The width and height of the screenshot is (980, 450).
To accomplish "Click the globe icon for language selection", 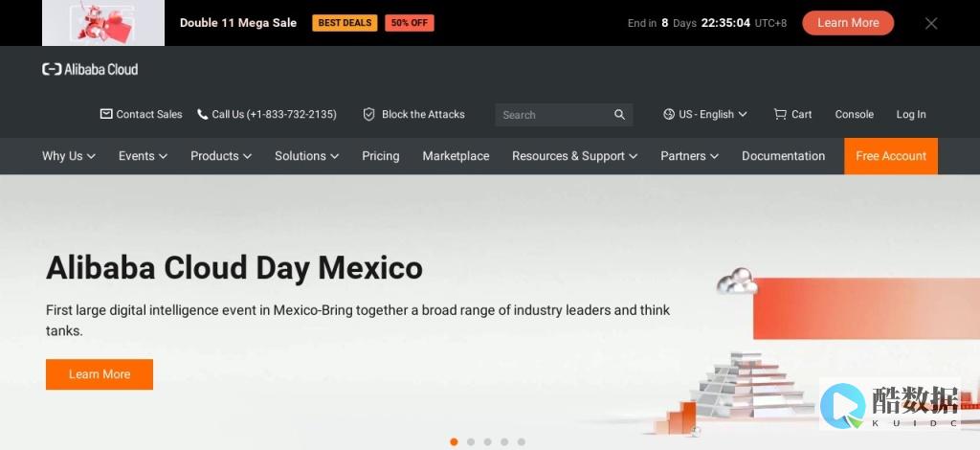I will coord(669,114).
